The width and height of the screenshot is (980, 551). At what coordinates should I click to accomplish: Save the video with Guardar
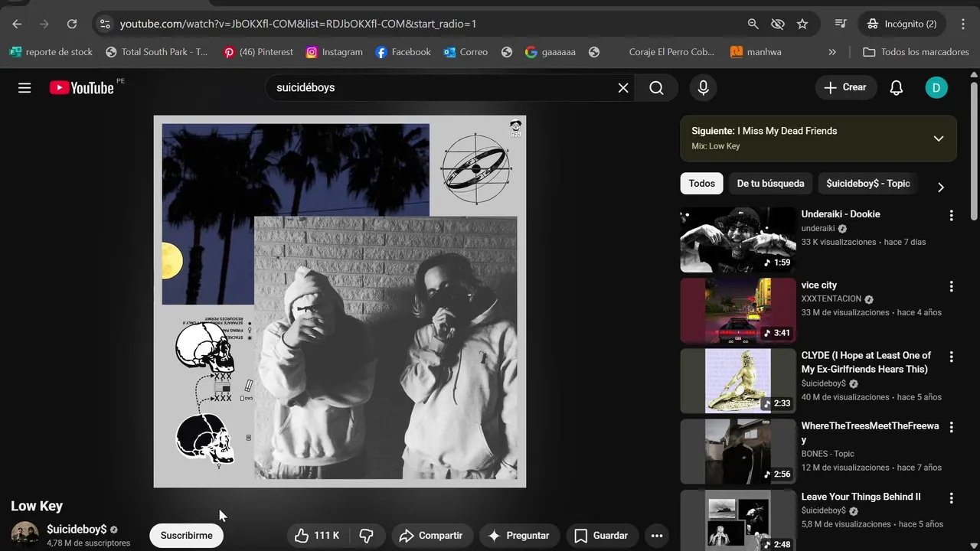(x=602, y=536)
